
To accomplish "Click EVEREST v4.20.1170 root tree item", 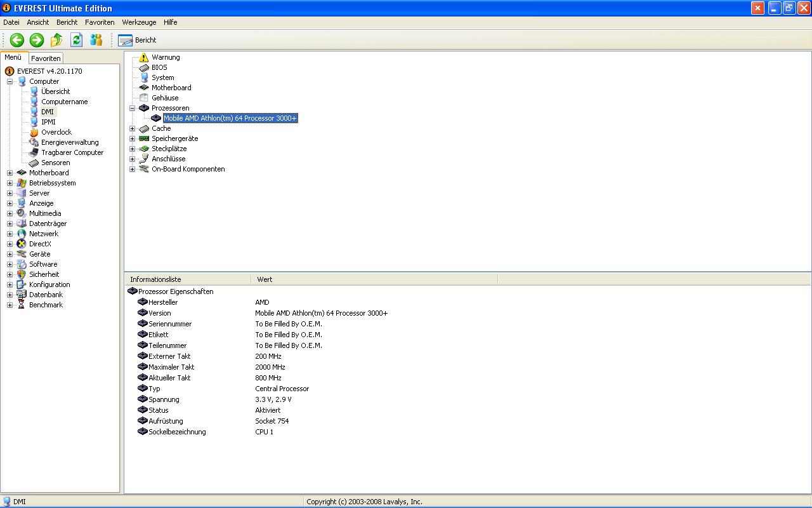I will coord(49,71).
